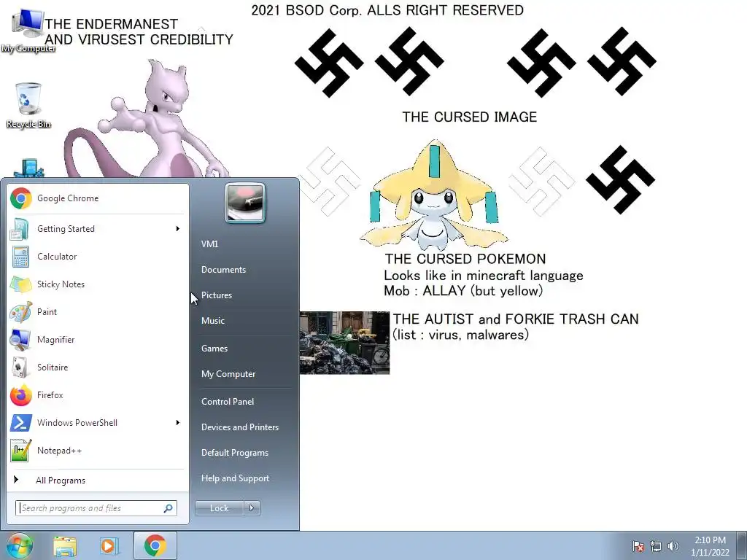Image resolution: width=747 pixels, height=560 pixels.
Task: Click the volume speaker icon
Action: [x=673, y=546]
